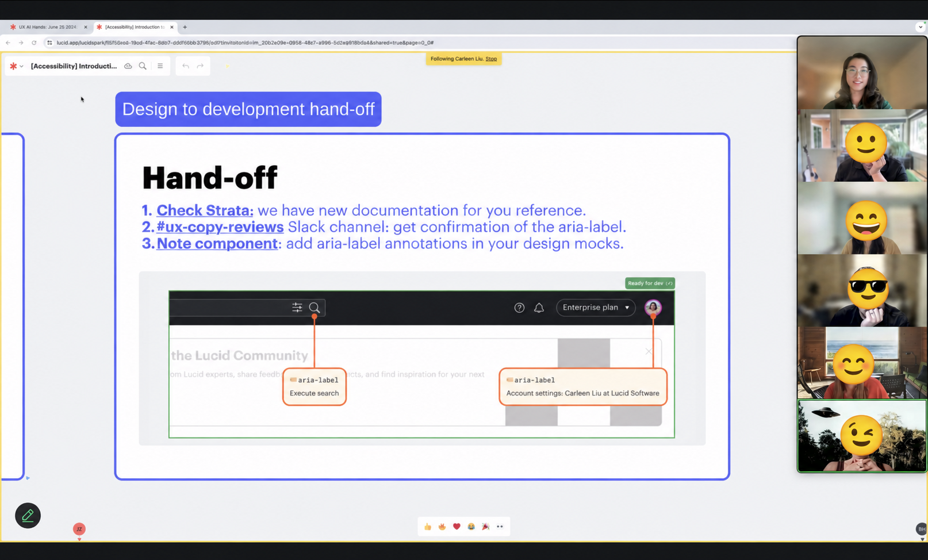Close the Lucid Community banner
This screenshot has width=928, height=560.
coord(649,351)
